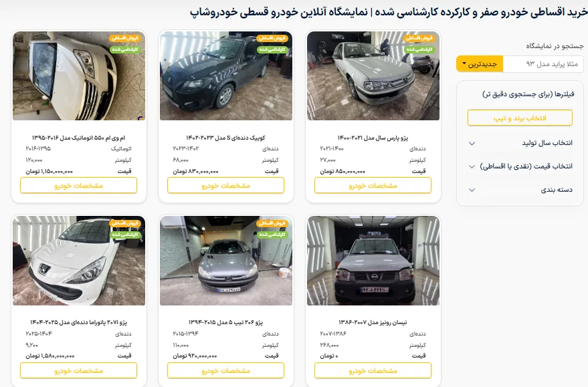Click the کارشناسی شده badge on MVM 550
The width and height of the screenshot is (588, 387).
tap(125, 49)
